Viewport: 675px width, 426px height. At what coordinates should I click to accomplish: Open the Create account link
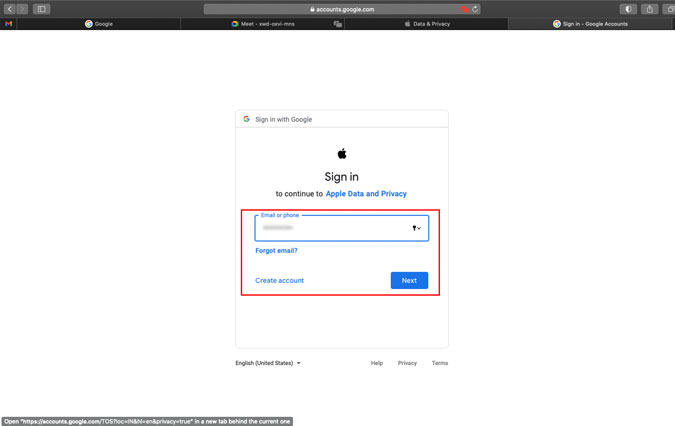click(x=279, y=280)
